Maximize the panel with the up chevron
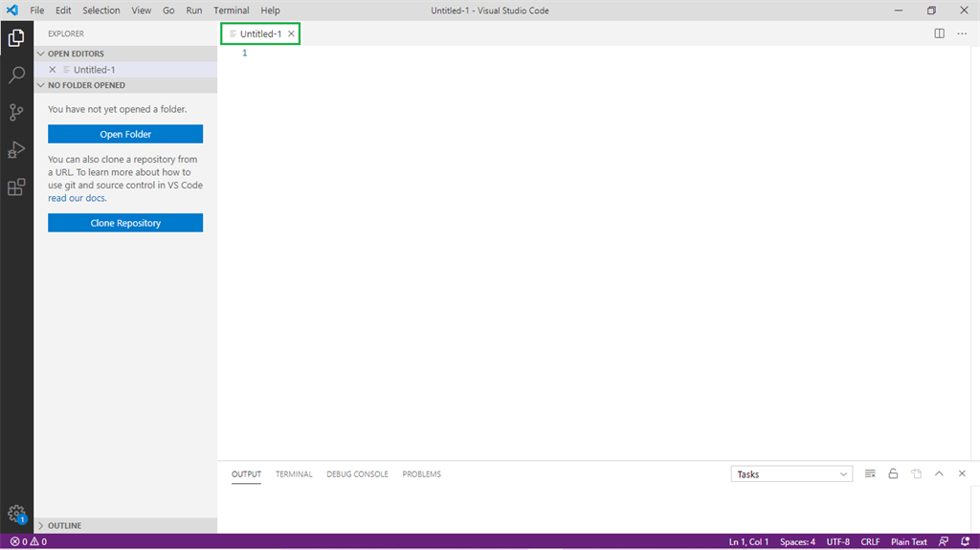The height and width of the screenshot is (550, 980). pos(939,473)
